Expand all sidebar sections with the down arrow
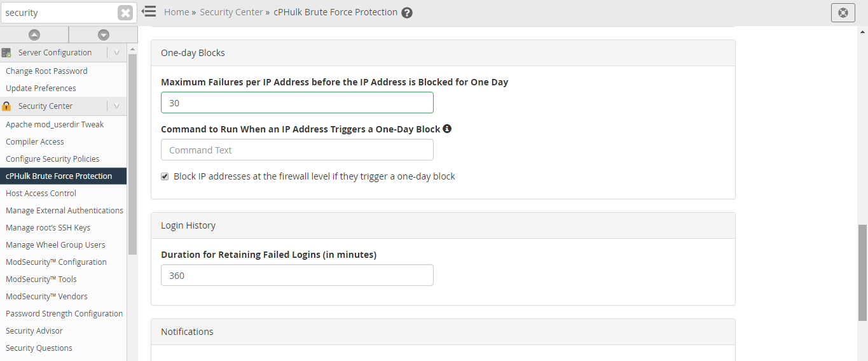Viewport: 868px width, 361px height. pos(104,35)
